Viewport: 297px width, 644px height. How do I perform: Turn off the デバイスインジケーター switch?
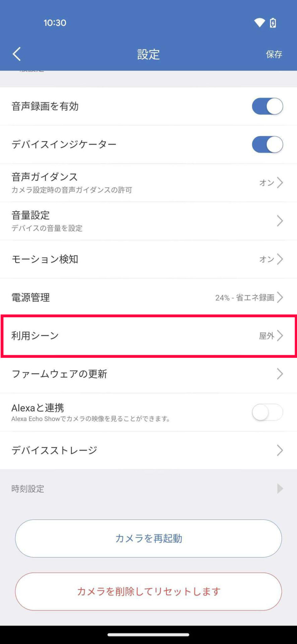coord(267,145)
